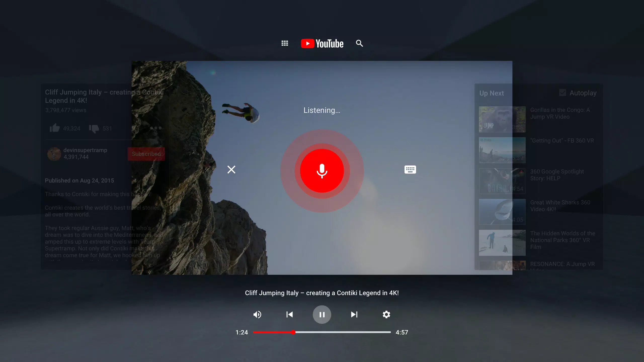Toggle volume mute button
Image resolution: width=644 pixels, height=362 pixels.
257,314
